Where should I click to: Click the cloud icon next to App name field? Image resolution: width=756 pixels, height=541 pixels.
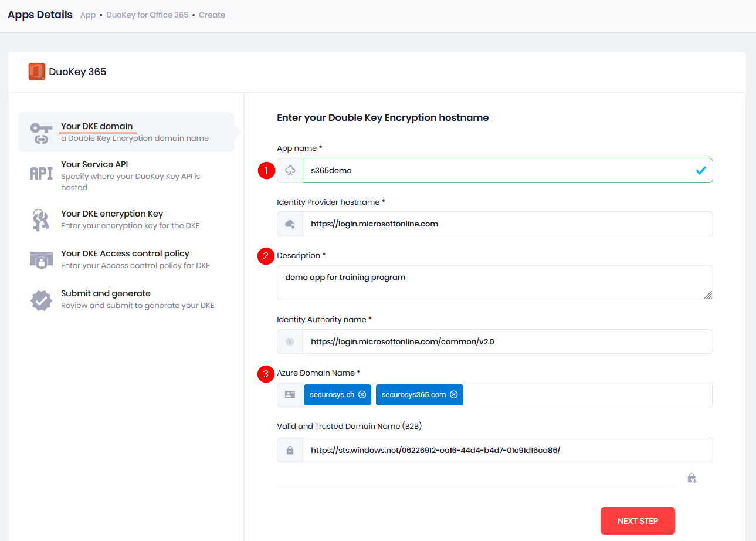point(290,170)
